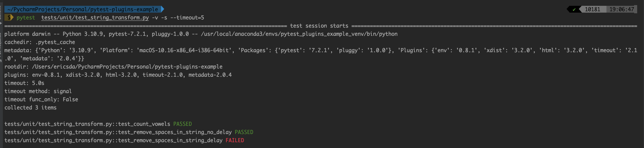This screenshot has width=644, height=148.
Task: Click the rootdir /Users/ericsda path line
Action: (x=113, y=66)
